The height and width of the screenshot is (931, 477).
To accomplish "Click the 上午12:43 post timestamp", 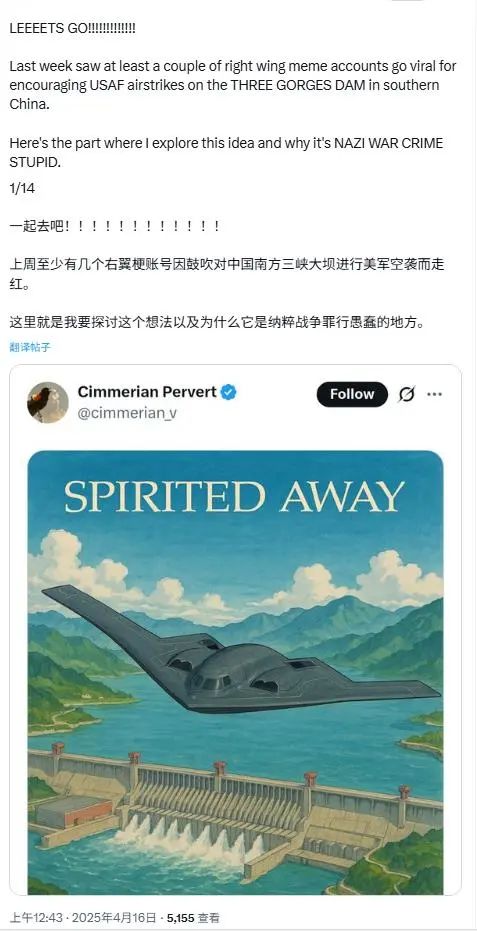I will coord(30,918).
